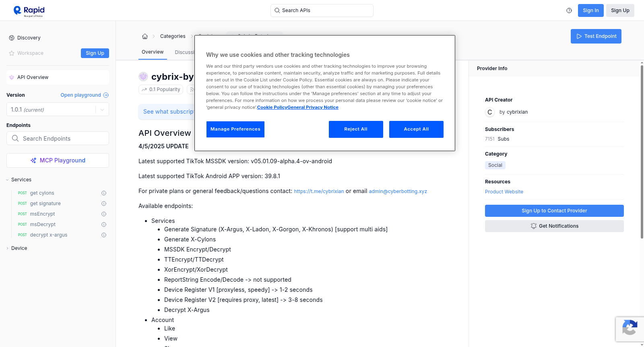Image resolution: width=644 pixels, height=347 pixels.
Task: Click the 0.1 Popularity badge
Action: pyautogui.click(x=161, y=89)
